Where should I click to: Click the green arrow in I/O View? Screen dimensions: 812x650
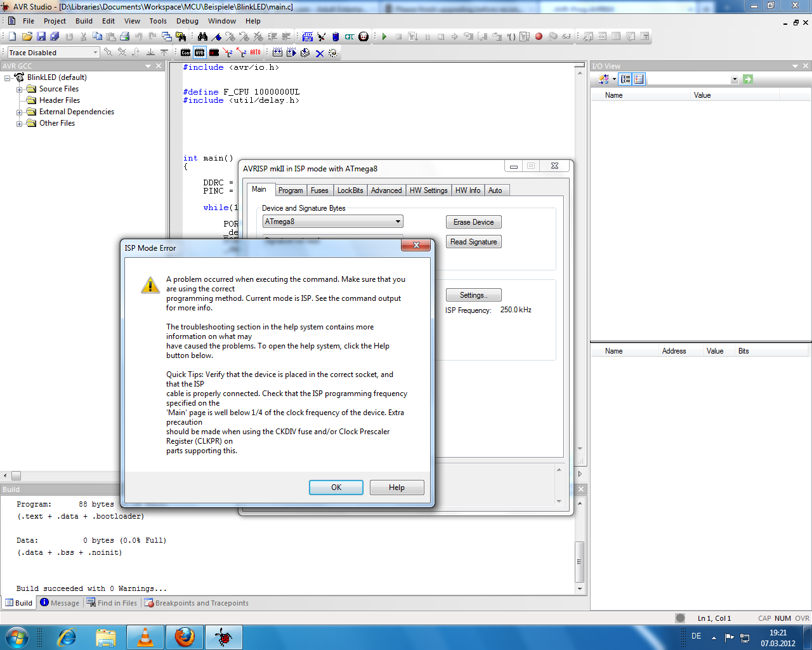point(748,79)
